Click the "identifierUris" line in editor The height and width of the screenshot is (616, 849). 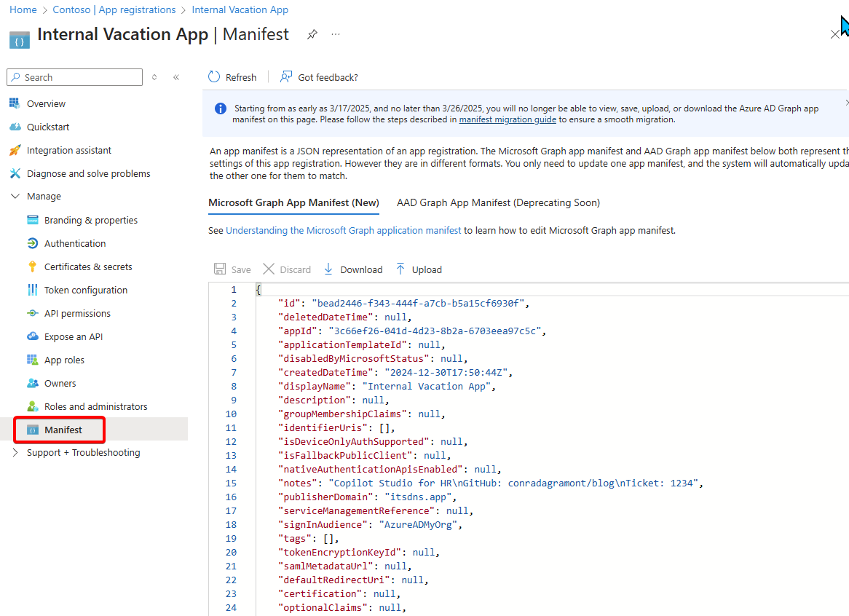336,427
